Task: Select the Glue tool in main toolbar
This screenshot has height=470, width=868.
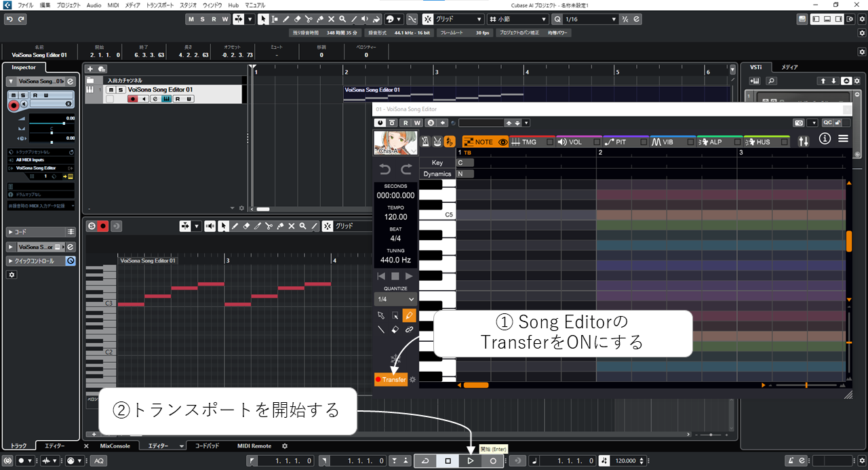Action: [321, 19]
